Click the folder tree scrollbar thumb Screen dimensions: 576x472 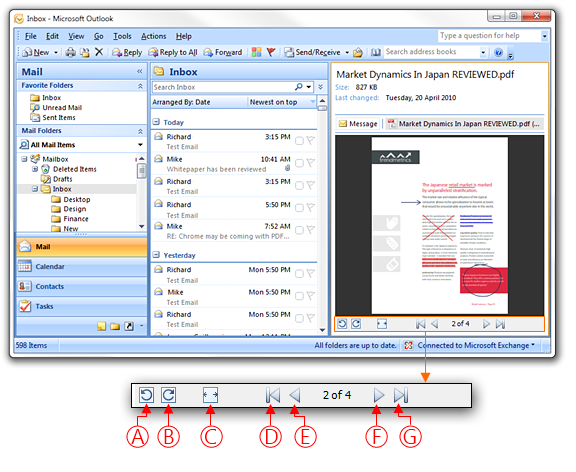[141, 171]
